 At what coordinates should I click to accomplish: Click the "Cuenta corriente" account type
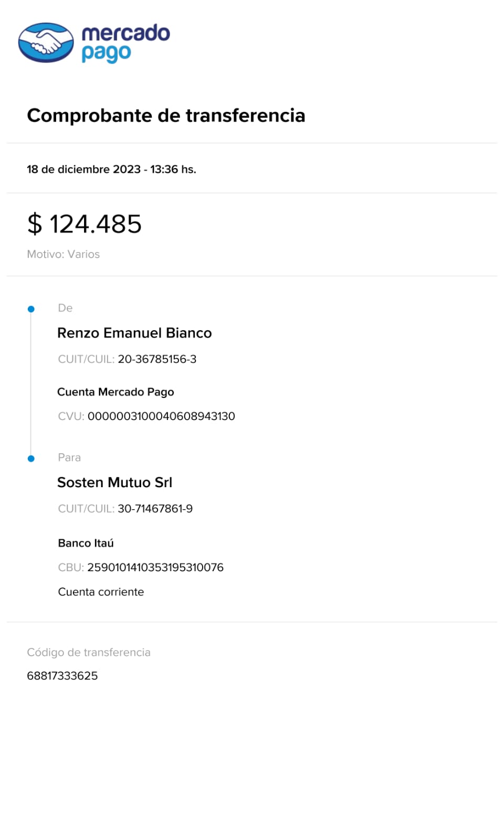(101, 592)
